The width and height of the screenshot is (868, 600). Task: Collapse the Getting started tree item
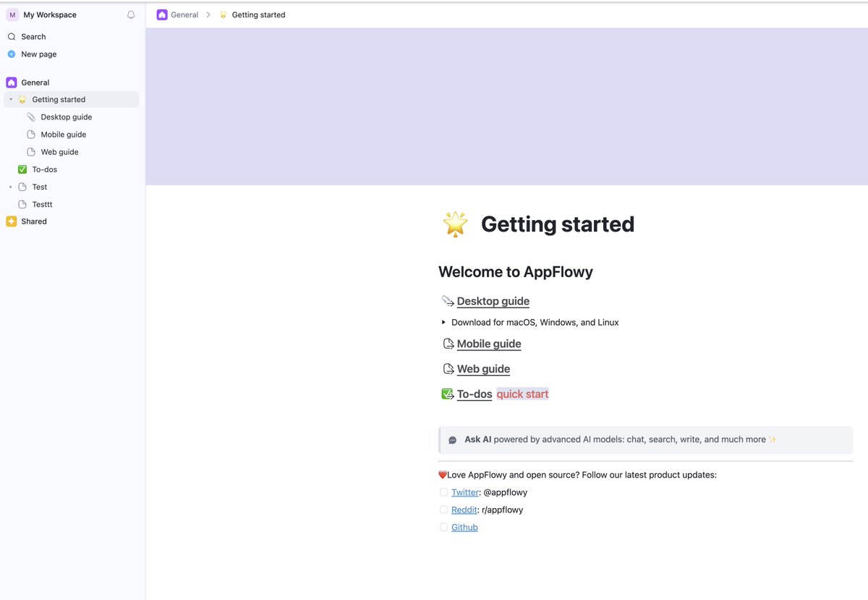[x=11, y=100]
